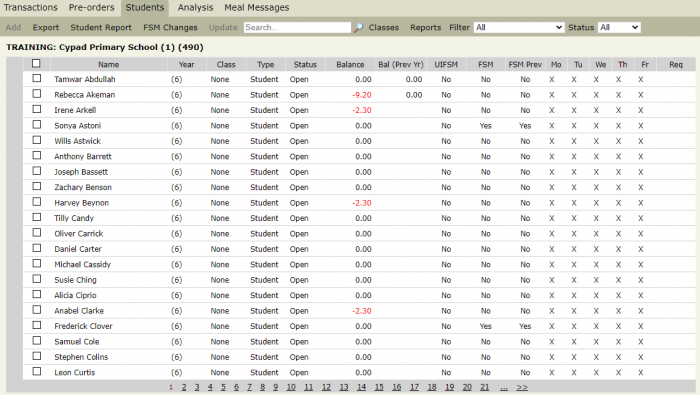Image resolution: width=700 pixels, height=395 pixels.
Task: Check the box for Frederick Clover
Action: coord(37,325)
